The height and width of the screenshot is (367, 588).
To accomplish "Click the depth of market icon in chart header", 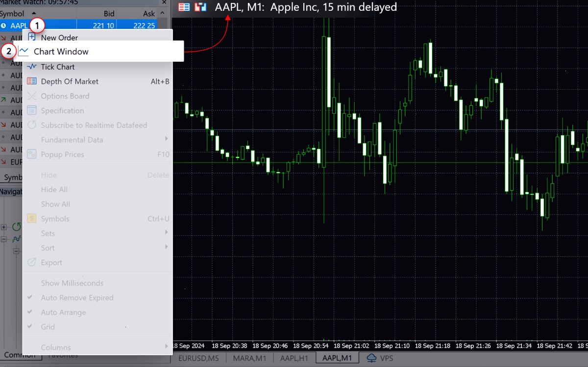I will tap(184, 7).
